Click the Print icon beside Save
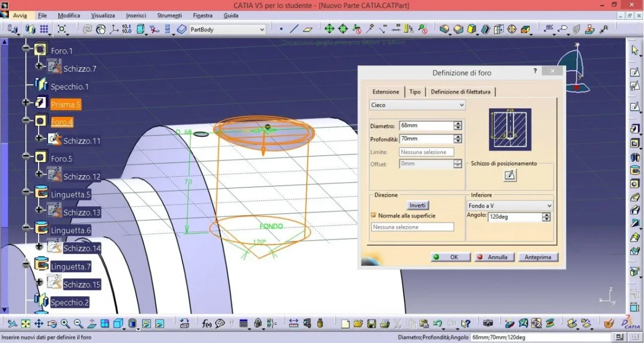 pos(384,324)
